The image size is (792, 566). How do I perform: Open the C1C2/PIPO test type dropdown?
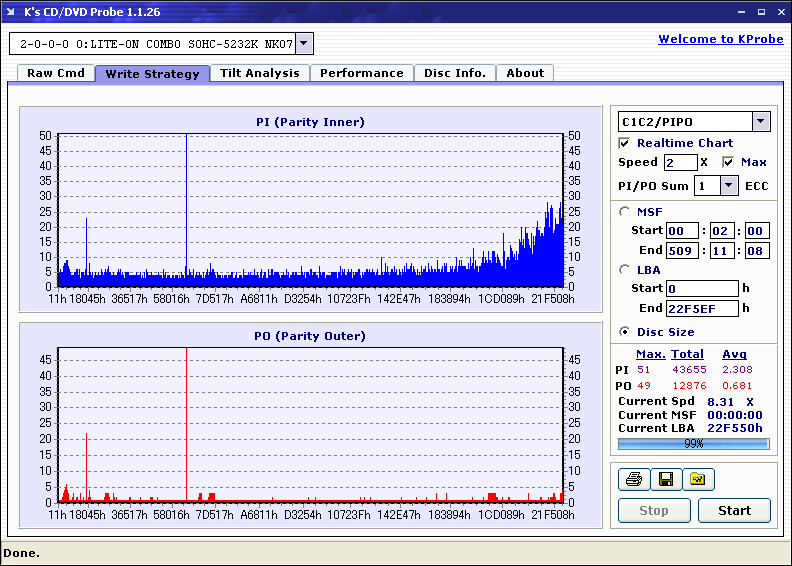coord(761,121)
